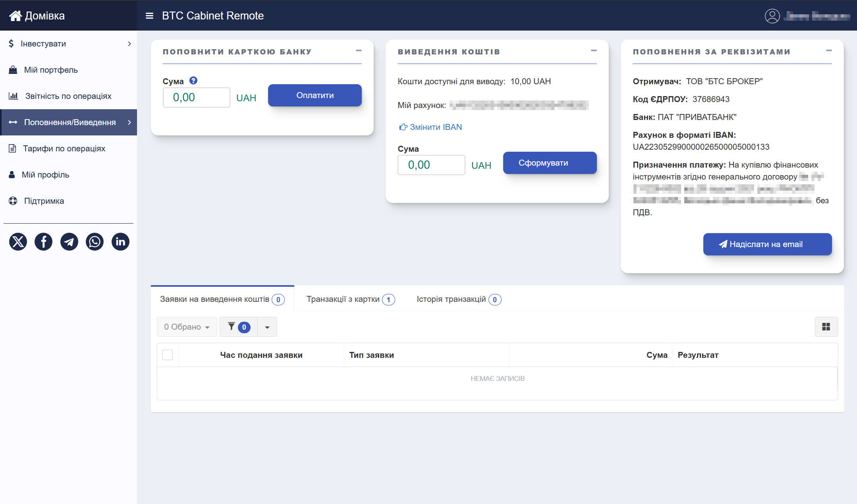
Task: Click the filter funnel button
Action: pyautogui.click(x=239, y=327)
